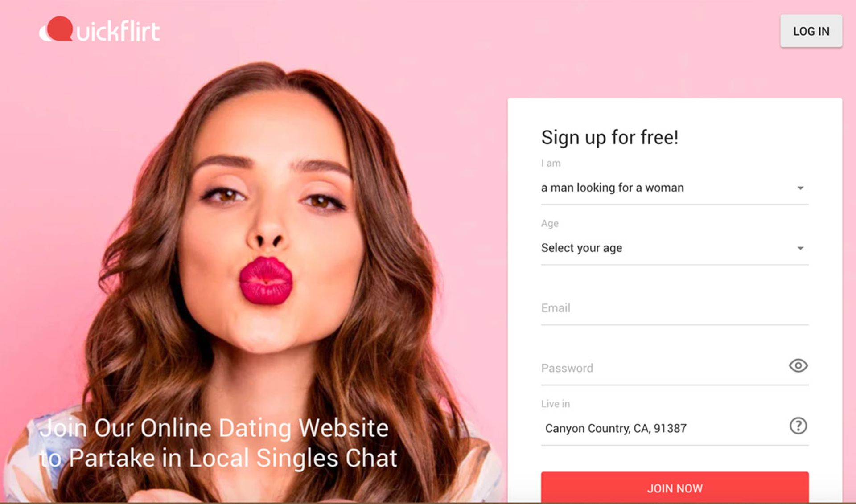Open the location help question mark icon
This screenshot has height=504, width=856.
tap(798, 426)
